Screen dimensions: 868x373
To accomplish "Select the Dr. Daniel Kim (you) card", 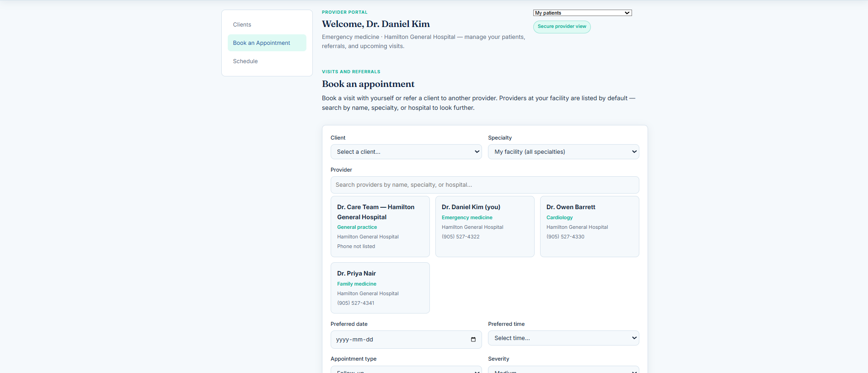I will (485, 227).
